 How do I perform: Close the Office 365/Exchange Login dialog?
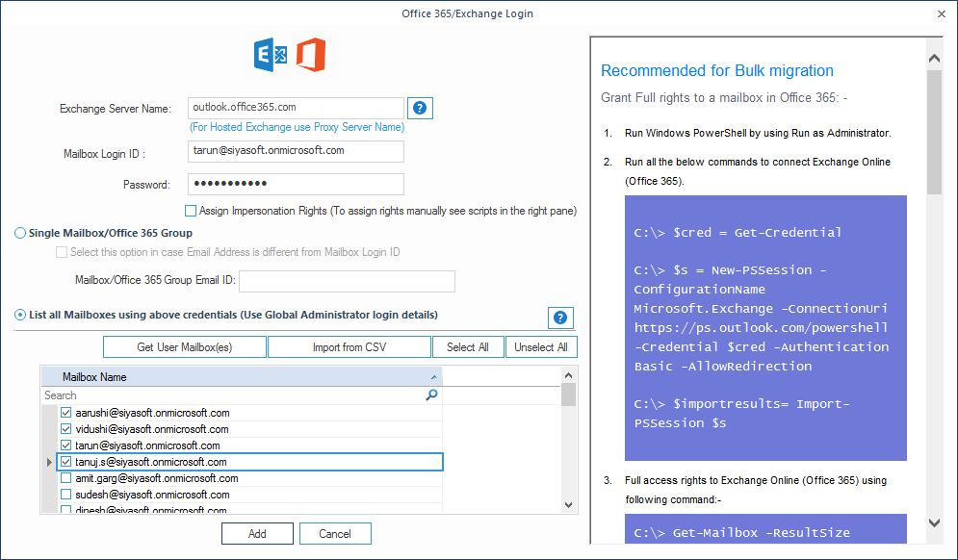tap(942, 13)
